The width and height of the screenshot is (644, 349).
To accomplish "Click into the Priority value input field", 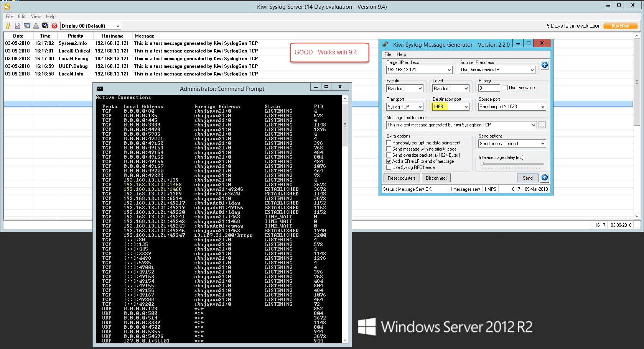I will (489, 88).
